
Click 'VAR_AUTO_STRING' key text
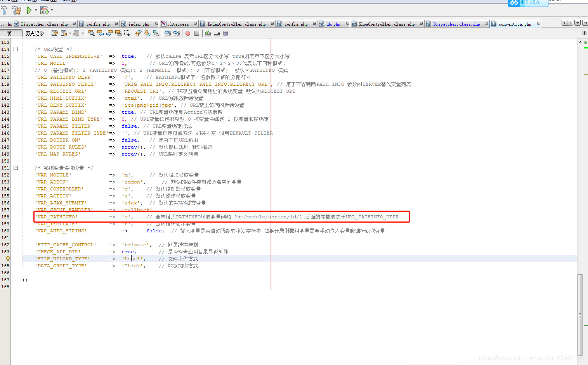(x=61, y=231)
